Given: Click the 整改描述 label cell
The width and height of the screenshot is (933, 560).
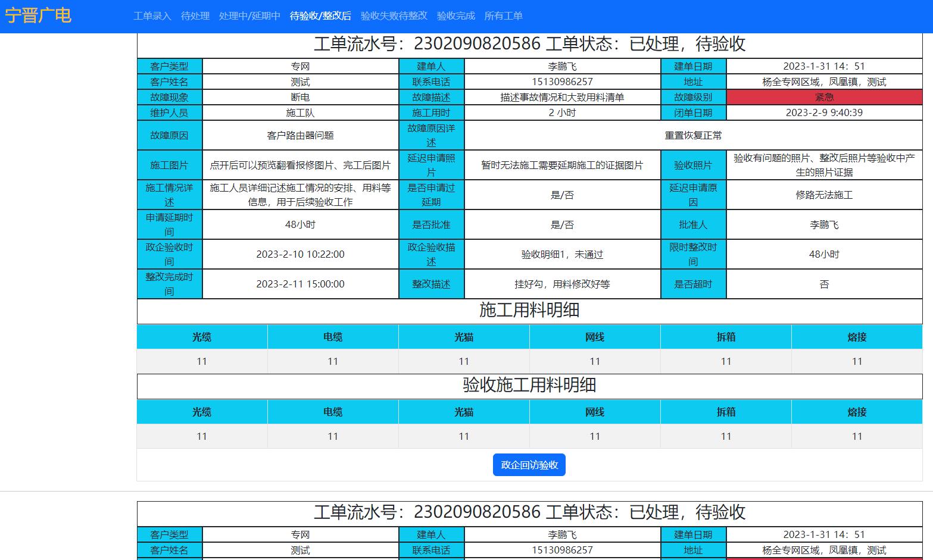Looking at the screenshot, I should (x=432, y=284).
